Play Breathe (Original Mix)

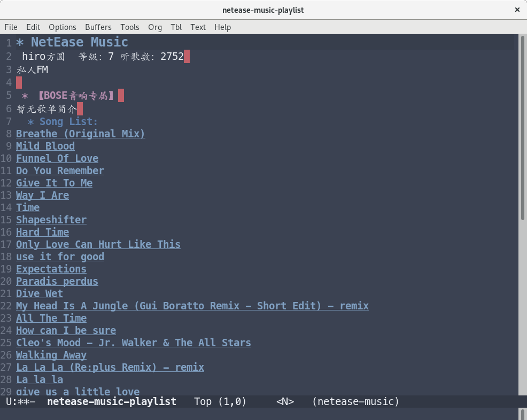(81, 134)
